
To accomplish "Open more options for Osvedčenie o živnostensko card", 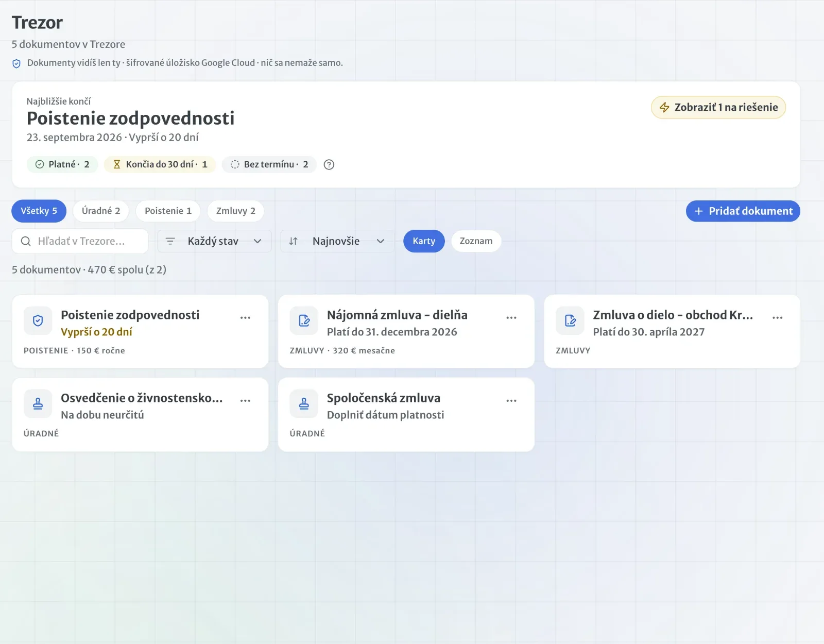I will [245, 400].
